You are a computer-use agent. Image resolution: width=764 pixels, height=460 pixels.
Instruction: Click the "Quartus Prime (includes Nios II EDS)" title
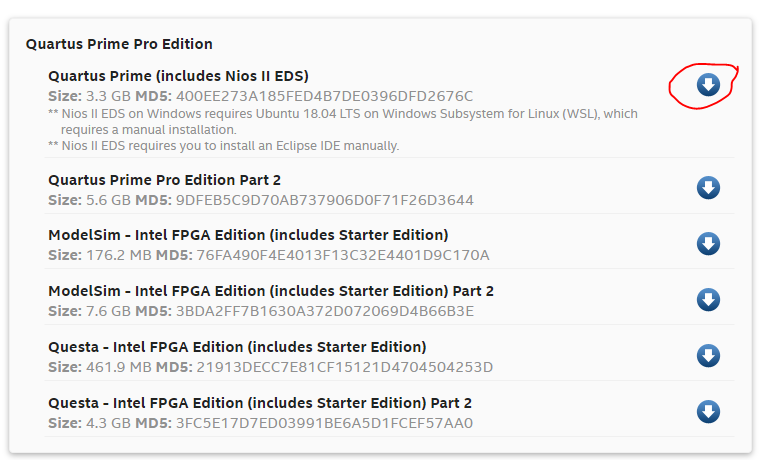click(x=178, y=76)
